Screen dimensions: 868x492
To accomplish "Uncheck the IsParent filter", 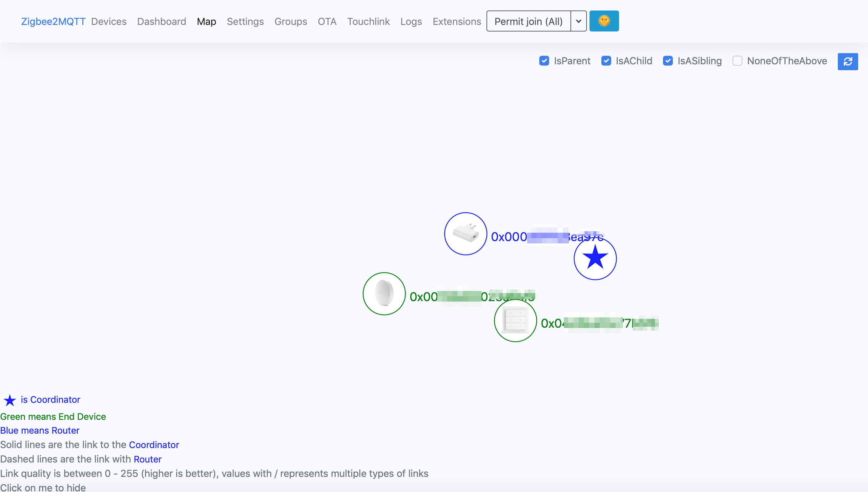I will click(x=544, y=61).
